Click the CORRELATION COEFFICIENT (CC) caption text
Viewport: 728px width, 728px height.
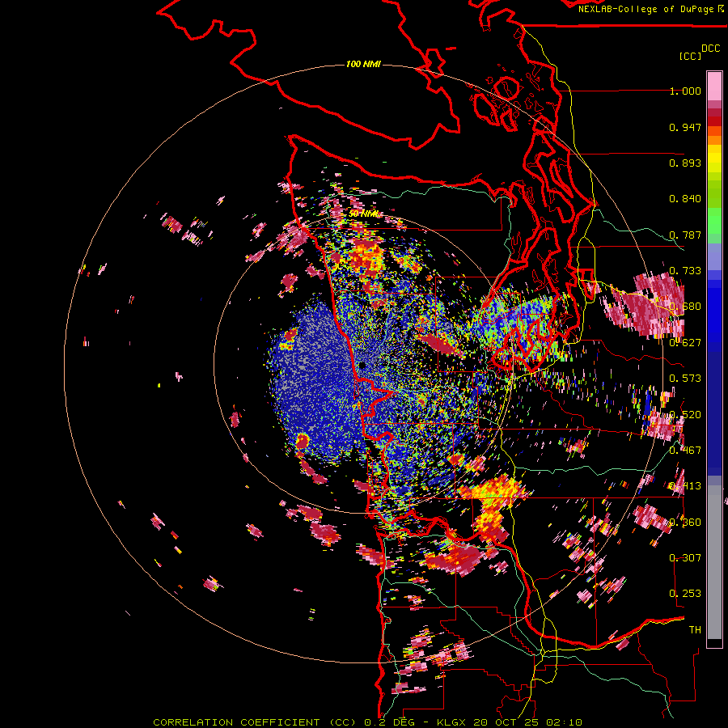256,722
